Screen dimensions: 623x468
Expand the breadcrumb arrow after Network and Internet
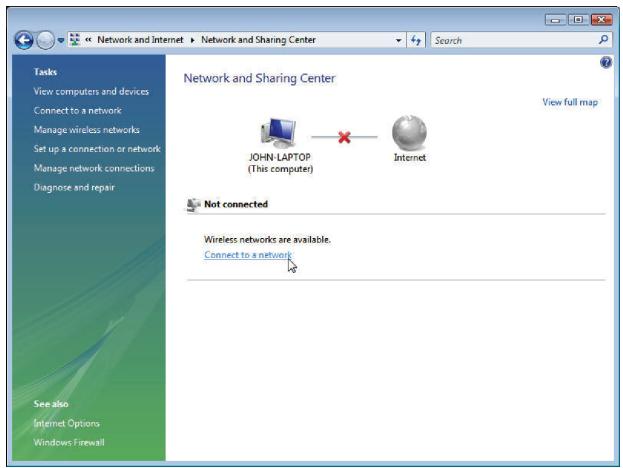tap(192, 40)
